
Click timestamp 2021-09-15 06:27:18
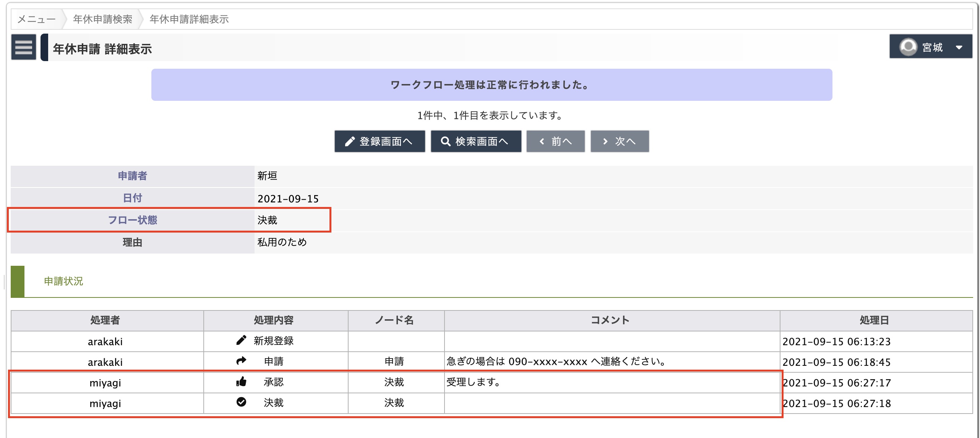point(837,403)
